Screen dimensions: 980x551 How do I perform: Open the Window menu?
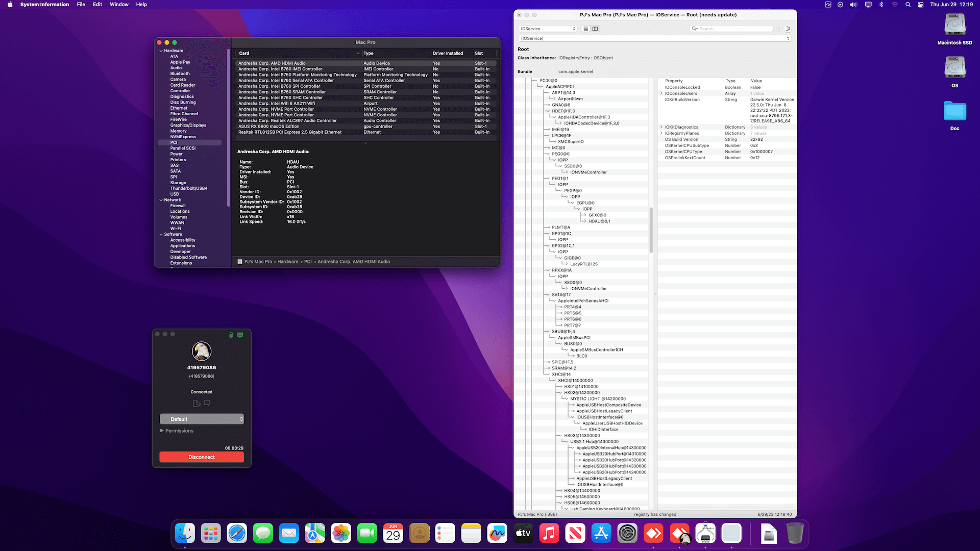click(x=119, y=5)
